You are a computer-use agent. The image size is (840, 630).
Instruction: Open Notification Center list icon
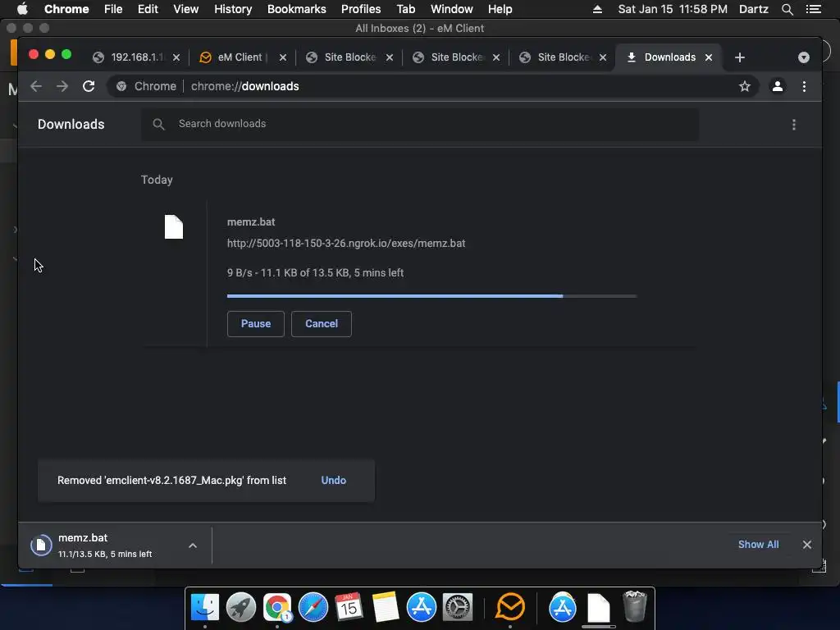(x=813, y=9)
